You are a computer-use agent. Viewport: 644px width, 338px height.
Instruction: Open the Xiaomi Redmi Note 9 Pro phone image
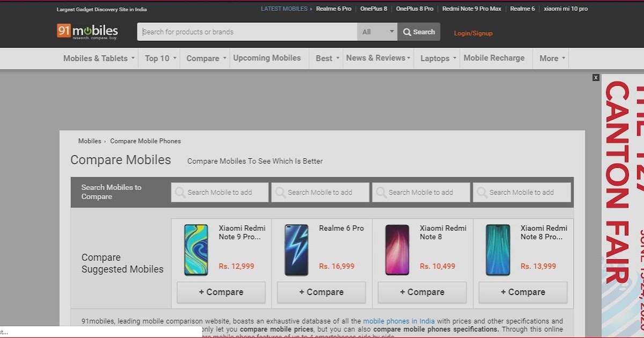(196, 250)
